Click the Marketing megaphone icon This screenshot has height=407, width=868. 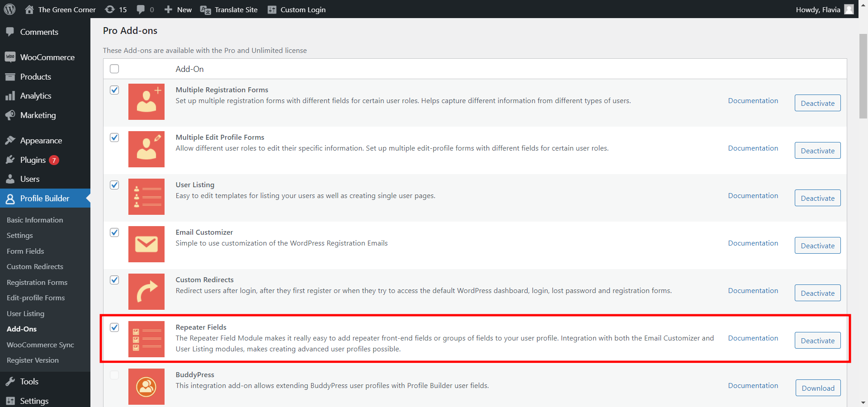(x=10, y=115)
